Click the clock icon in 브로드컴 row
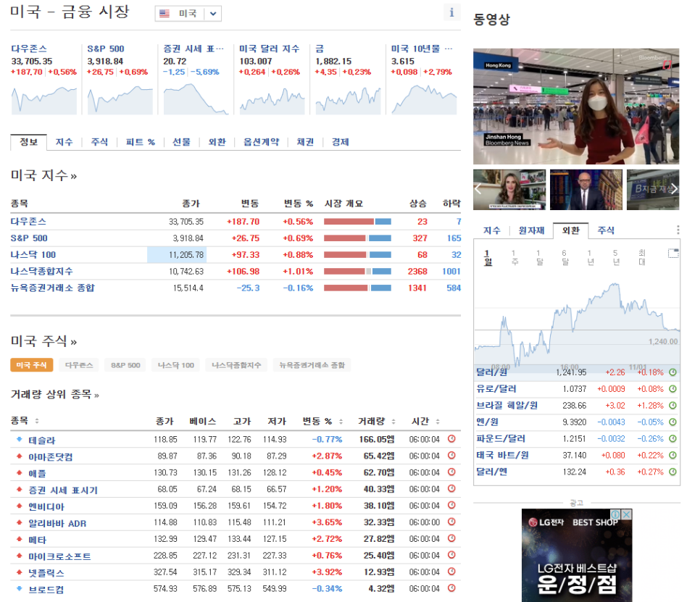This screenshot has width=700, height=602. [x=451, y=588]
